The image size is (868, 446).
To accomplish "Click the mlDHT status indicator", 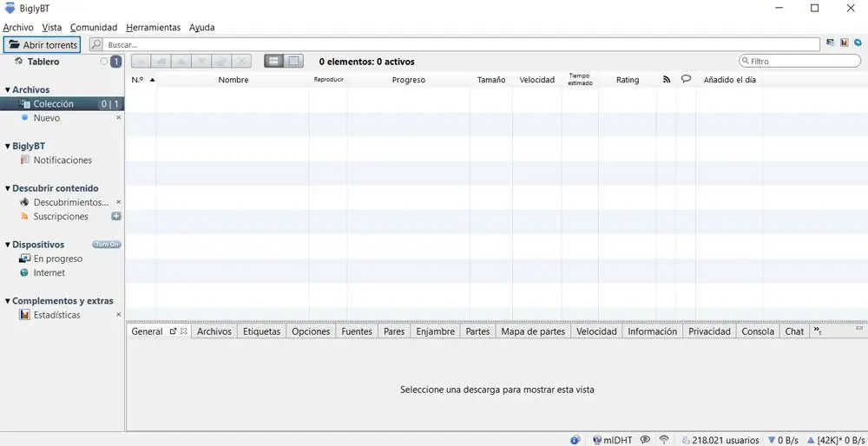I will coord(614,440).
